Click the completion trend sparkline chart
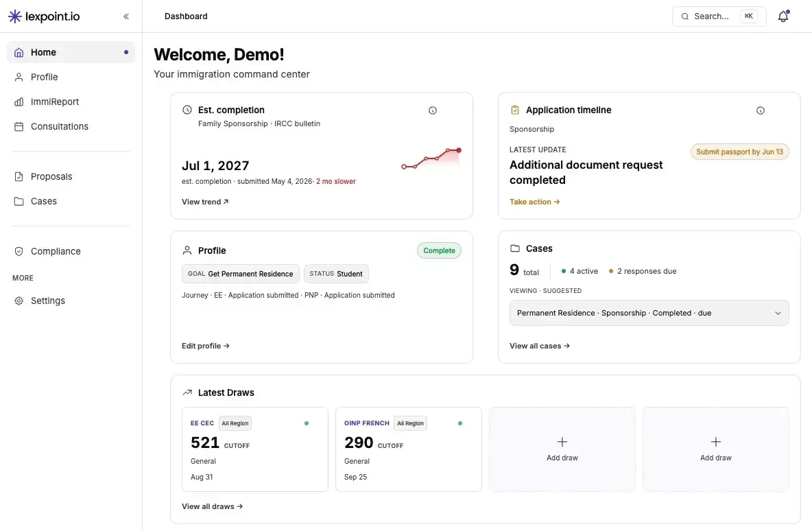Viewport: 812px width, 531px height. click(x=431, y=158)
